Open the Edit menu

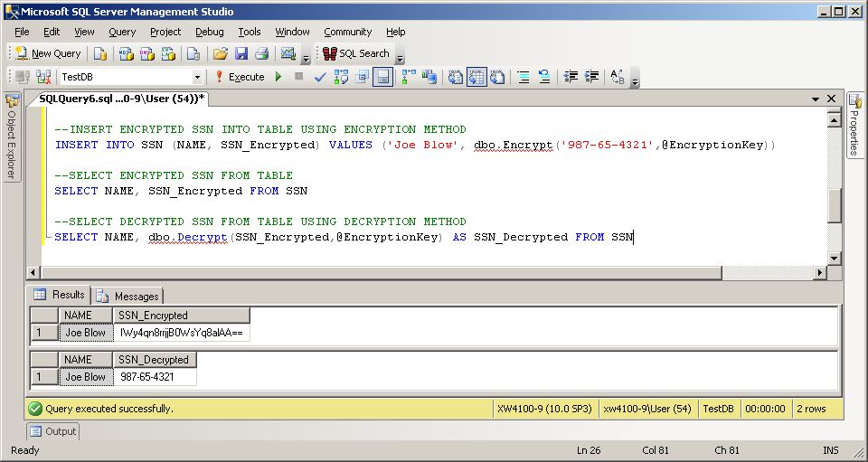tap(52, 32)
